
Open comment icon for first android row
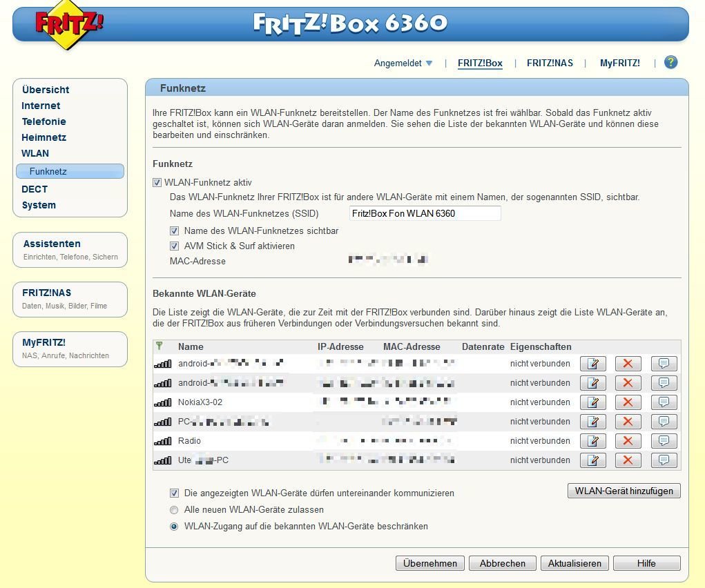(664, 364)
